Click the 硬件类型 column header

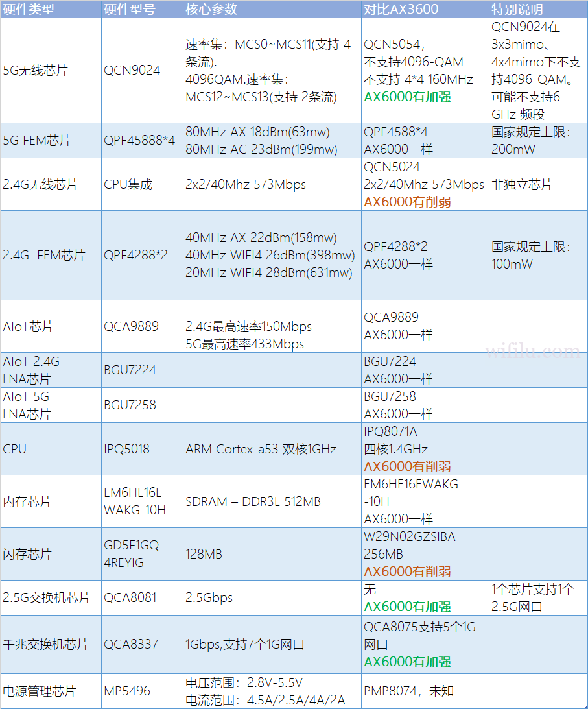point(51,9)
